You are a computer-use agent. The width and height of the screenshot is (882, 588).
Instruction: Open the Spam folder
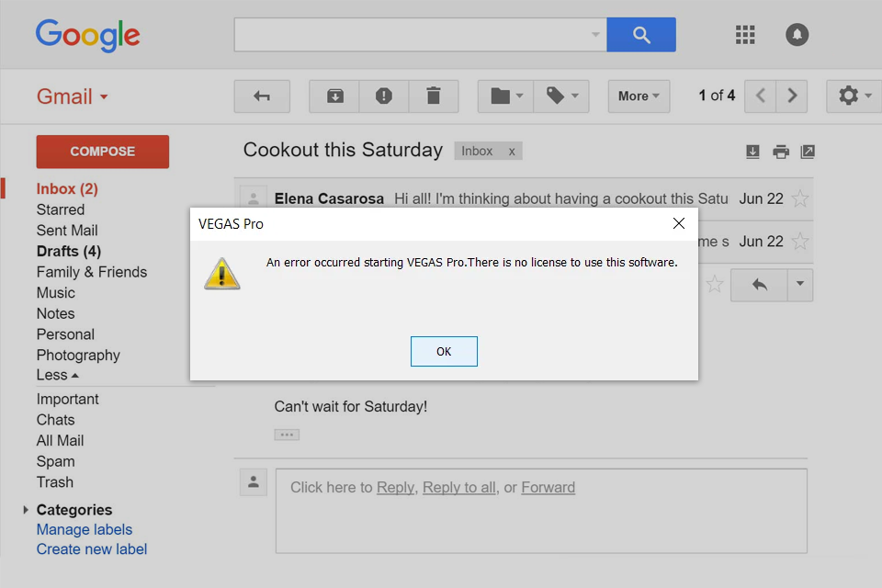tap(56, 462)
